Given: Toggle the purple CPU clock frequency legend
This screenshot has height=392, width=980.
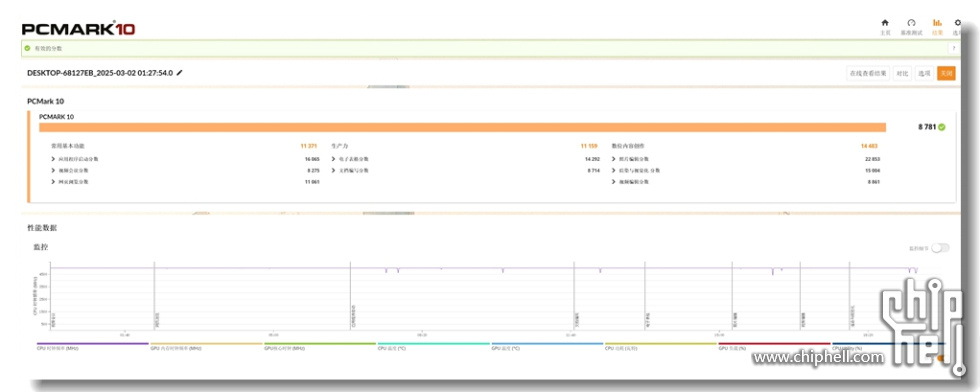Looking at the screenshot, I should (92, 346).
